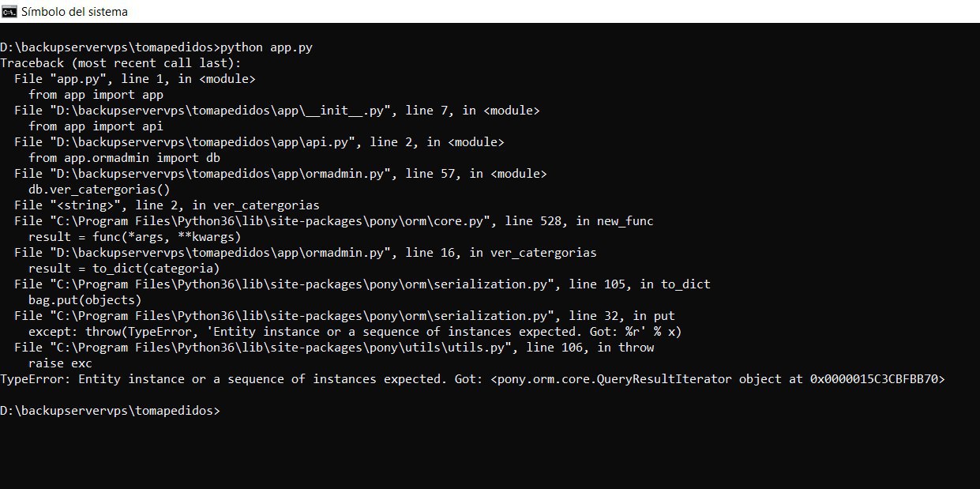Click the 'File "app.py", line 1' line
Image resolution: width=980 pixels, height=489 pixels.
click(135, 79)
